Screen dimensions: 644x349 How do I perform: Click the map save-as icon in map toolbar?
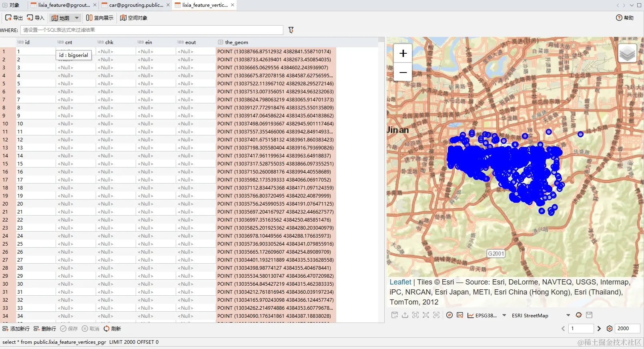[395, 315]
